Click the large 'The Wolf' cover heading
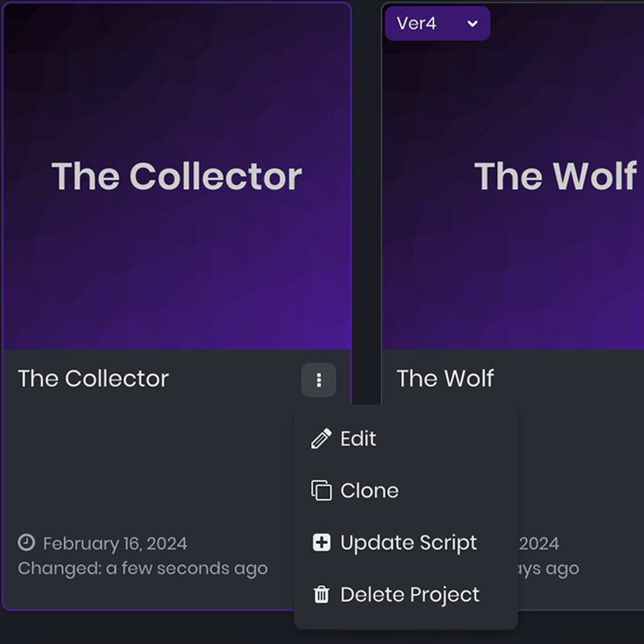 pos(556,176)
